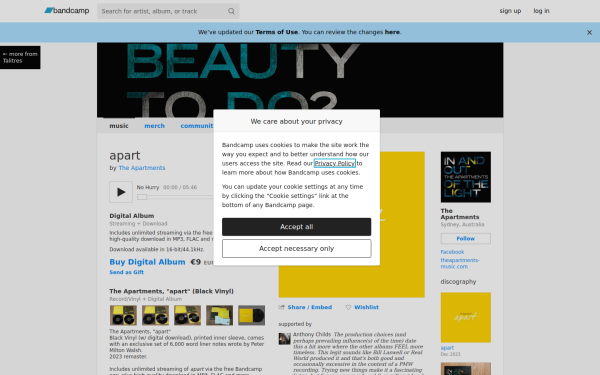Switch to the merch tab

154,126
